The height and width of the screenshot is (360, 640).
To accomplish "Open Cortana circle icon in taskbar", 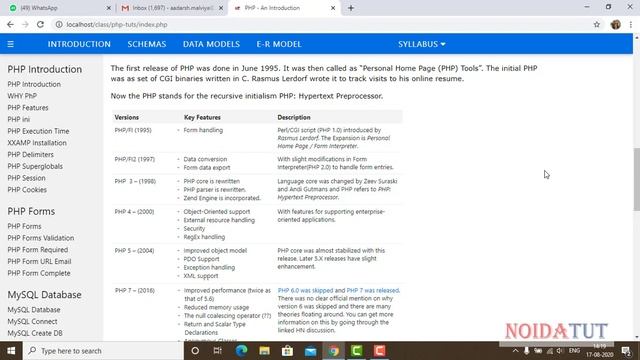I will pos(195,351).
